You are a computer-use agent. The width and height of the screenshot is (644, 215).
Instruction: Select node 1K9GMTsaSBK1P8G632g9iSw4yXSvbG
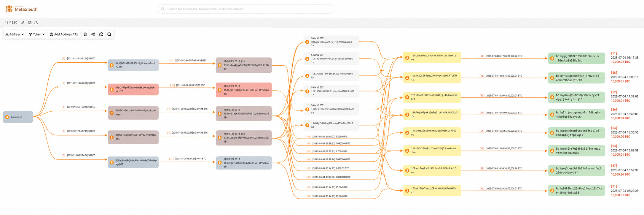pyautogui.click(x=133, y=65)
